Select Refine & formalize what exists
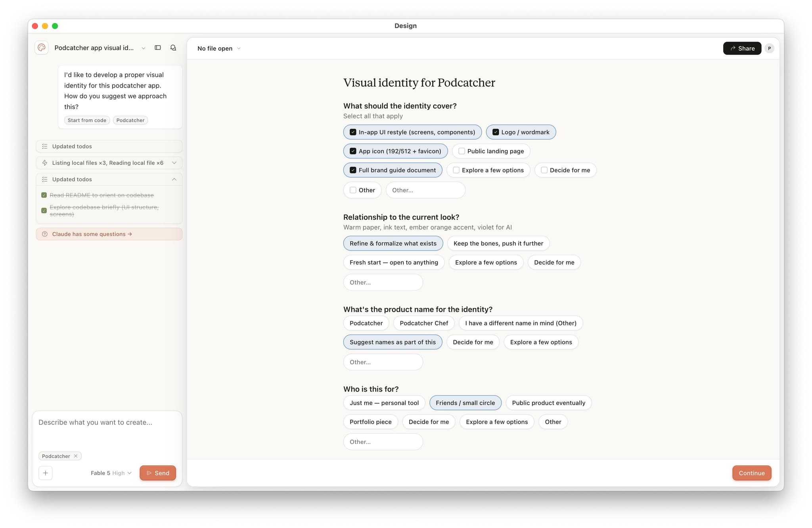812x528 pixels. tap(393, 244)
